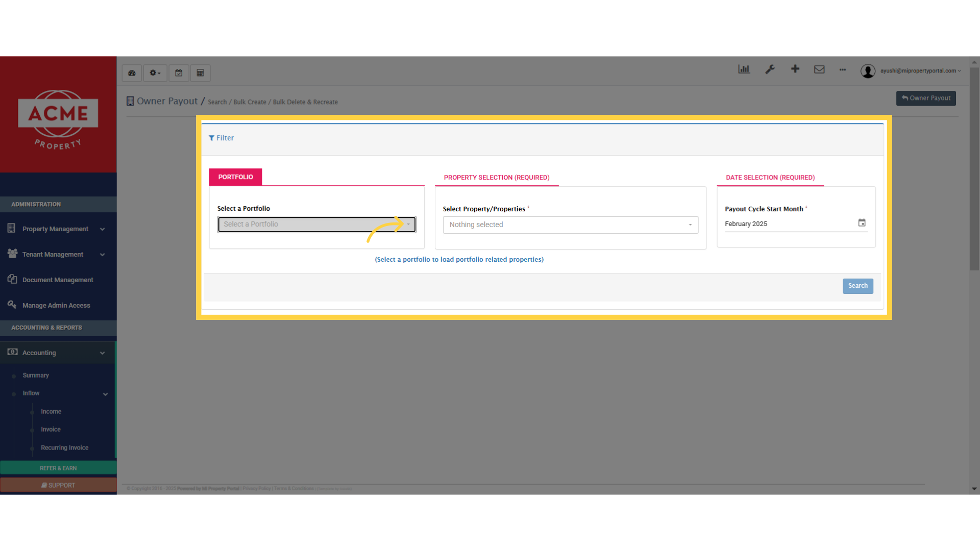Click the page vertical scrollbar
The height and width of the screenshot is (551, 980).
click(x=974, y=168)
